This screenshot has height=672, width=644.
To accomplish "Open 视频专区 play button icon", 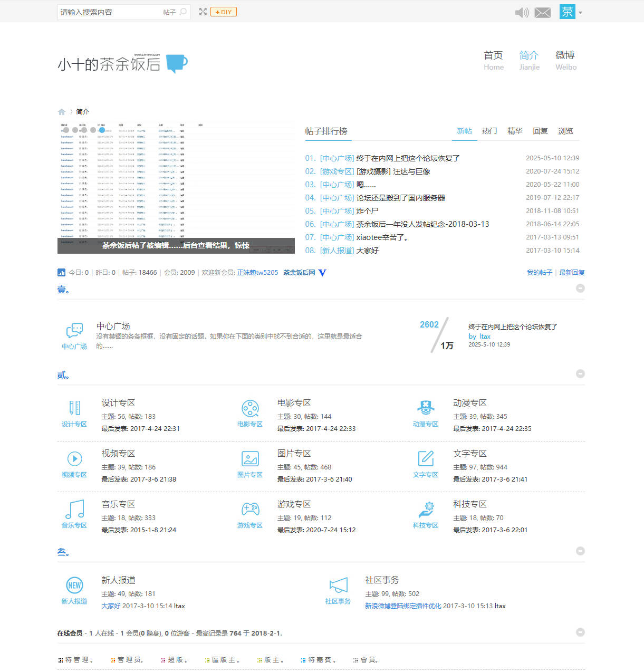I will [x=74, y=459].
